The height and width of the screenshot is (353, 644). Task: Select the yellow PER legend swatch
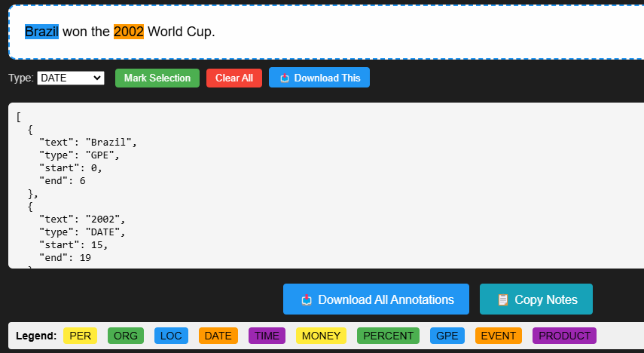point(80,336)
